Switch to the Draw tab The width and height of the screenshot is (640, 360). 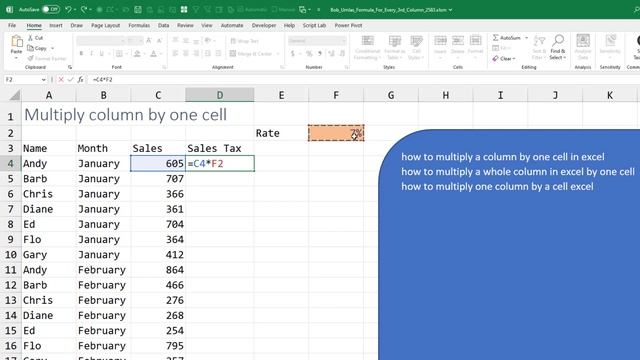(x=76, y=25)
